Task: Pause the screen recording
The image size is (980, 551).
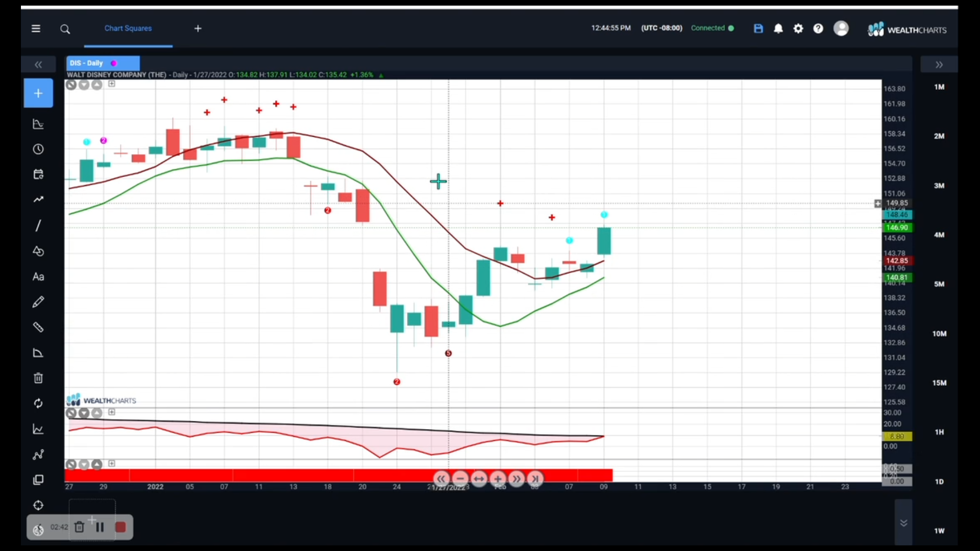Action: click(100, 527)
